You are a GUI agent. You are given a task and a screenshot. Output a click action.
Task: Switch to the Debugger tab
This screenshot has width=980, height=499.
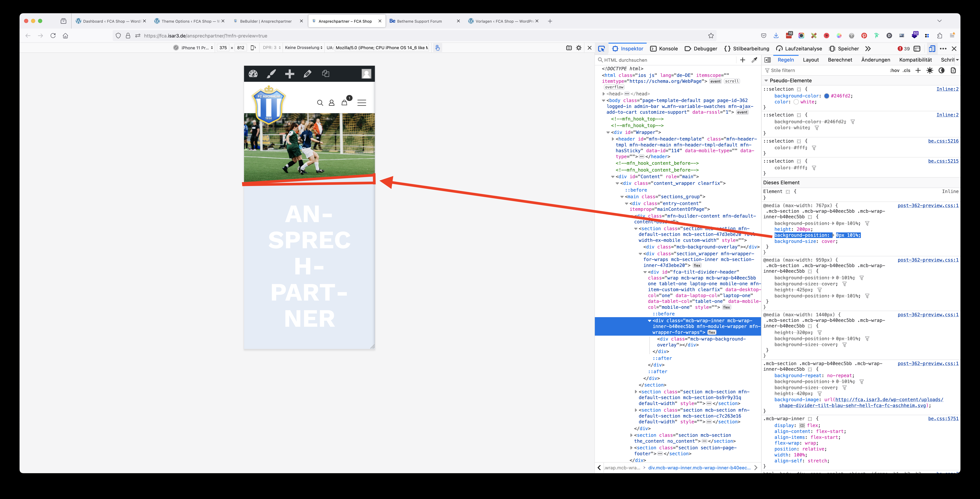701,49
